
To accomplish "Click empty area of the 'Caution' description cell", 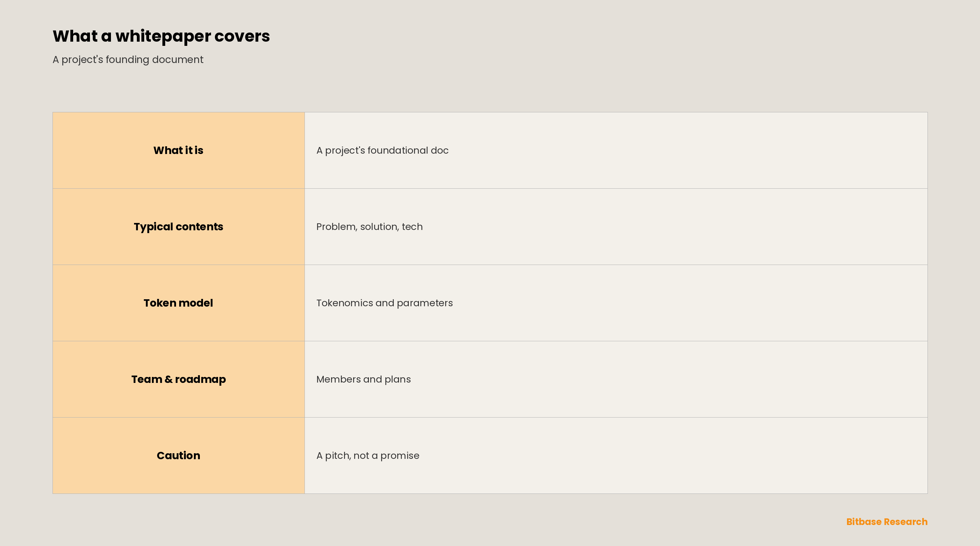I will 685,455.
